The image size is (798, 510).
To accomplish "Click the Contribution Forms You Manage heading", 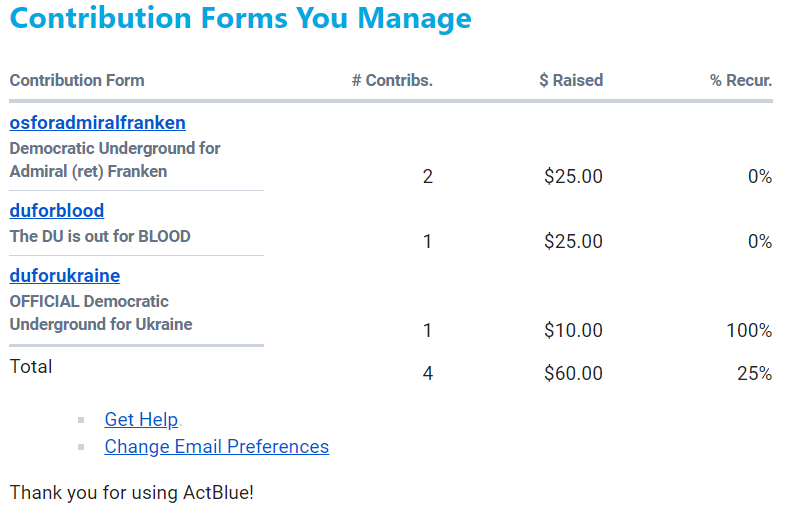I will pyautogui.click(x=240, y=18).
